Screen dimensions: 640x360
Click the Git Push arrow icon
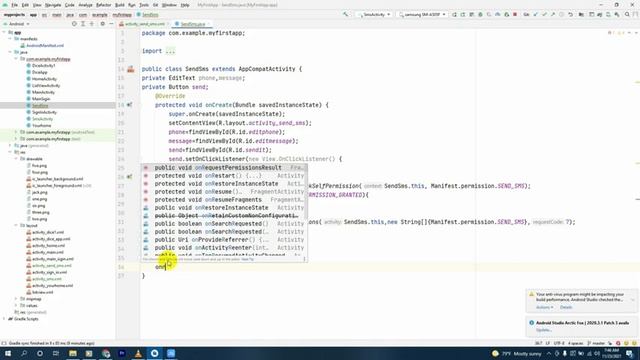(553, 14)
